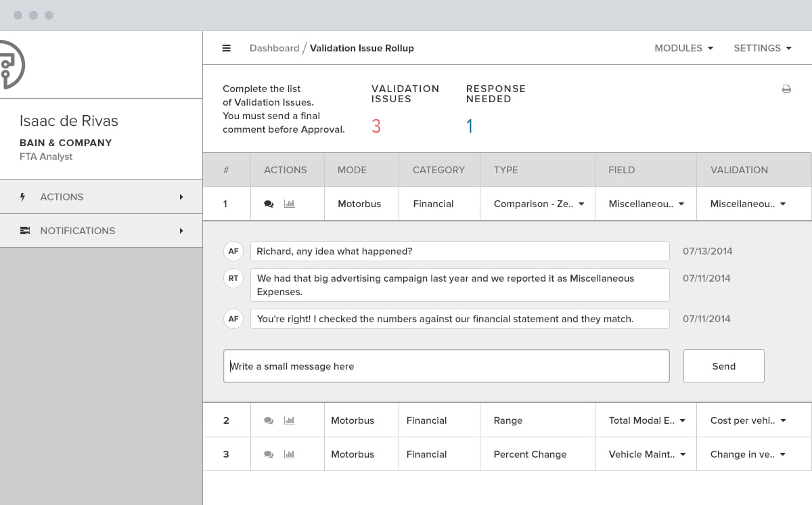Screen dimensions: 812x505
Task: Click the Validation Issue Rollup breadcrumb
Action: point(362,48)
